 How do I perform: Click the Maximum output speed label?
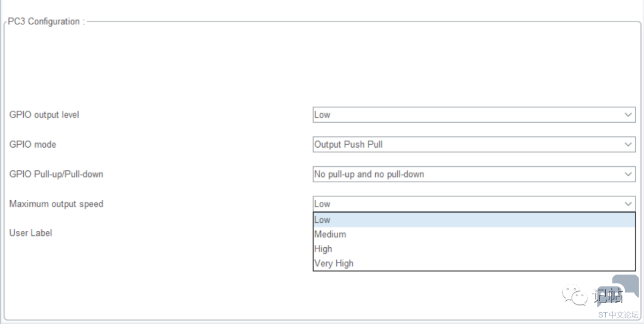click(56, 204)
